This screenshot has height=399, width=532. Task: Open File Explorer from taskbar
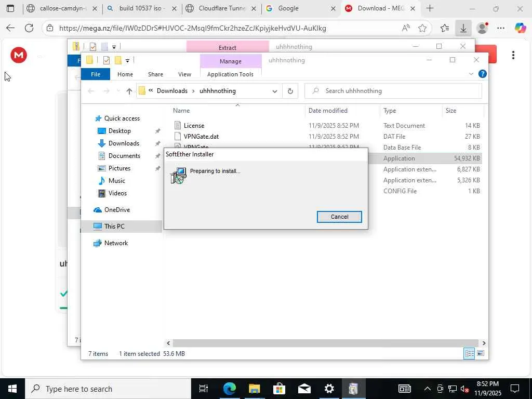click(x=254, y=389)
